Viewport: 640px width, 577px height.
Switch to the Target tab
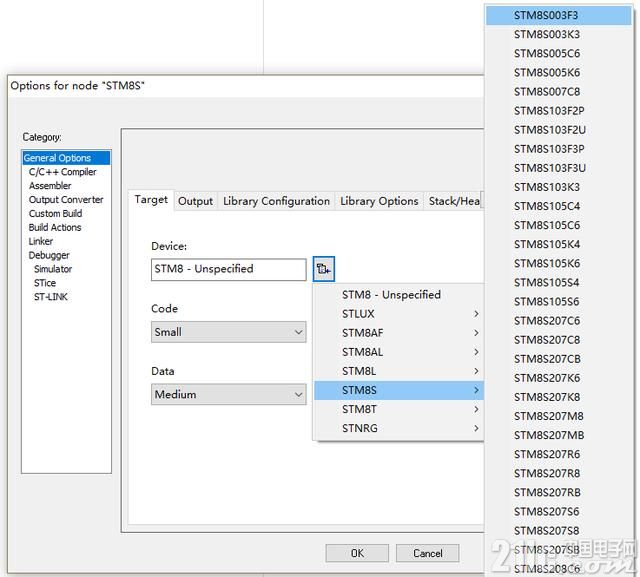tap(151, 200)
